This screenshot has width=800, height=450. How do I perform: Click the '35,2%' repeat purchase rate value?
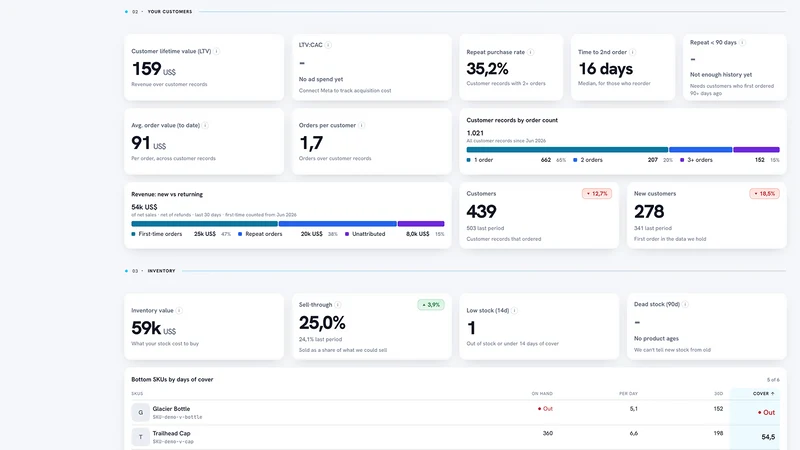click(x=487, y=68)
